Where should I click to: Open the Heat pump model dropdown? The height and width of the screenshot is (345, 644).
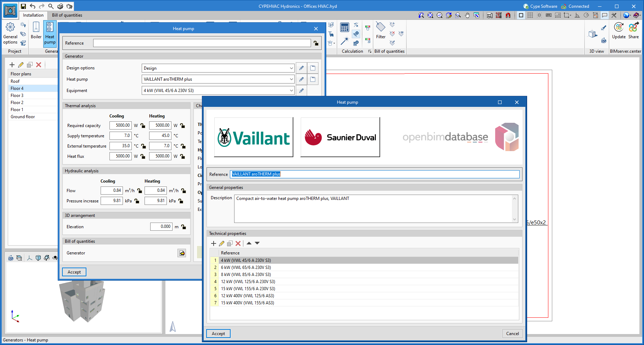coord(291,79)
